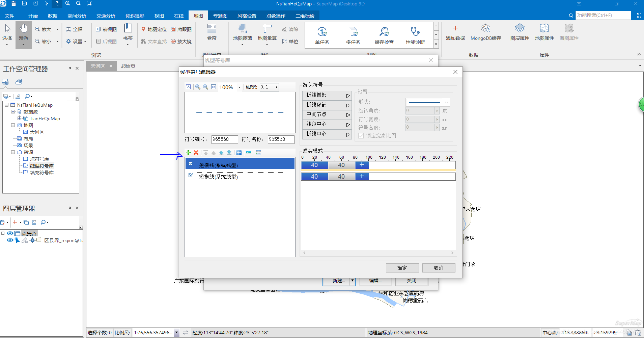Toggle selectable state of 区县界_region layer
This screenshot has width=644, height=338.
click(x=17, y=240)
